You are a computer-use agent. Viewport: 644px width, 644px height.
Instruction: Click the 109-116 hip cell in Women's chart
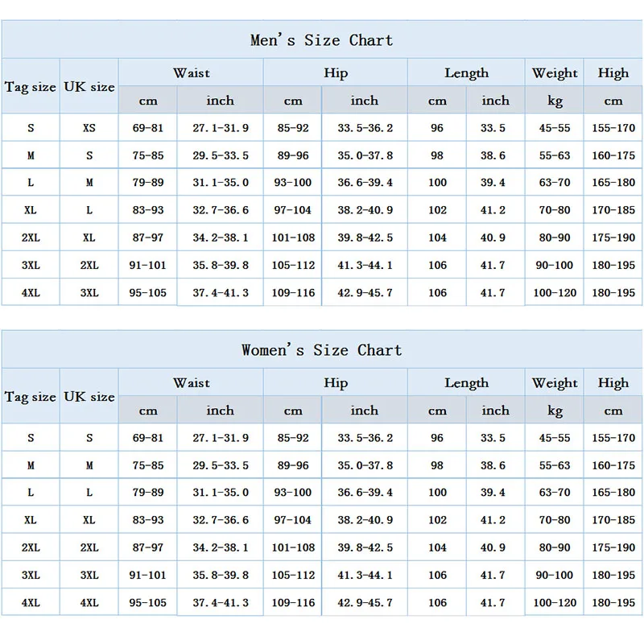pos(293,602)
